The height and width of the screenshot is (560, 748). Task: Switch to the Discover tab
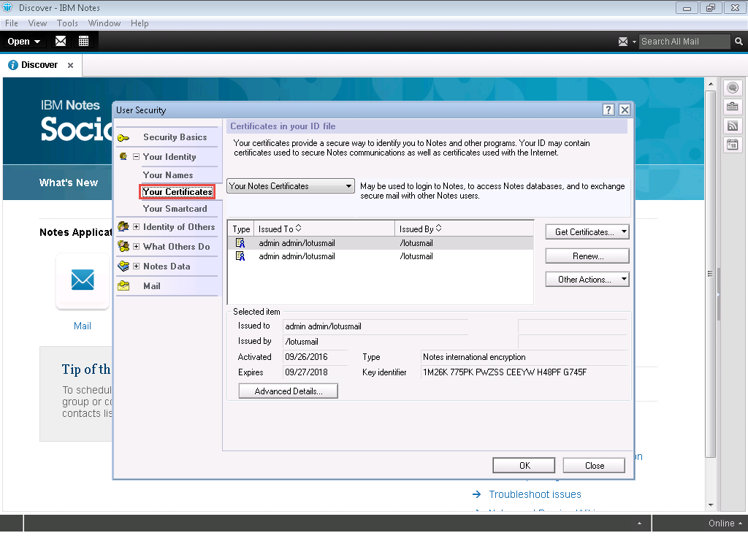click(39, 65)
